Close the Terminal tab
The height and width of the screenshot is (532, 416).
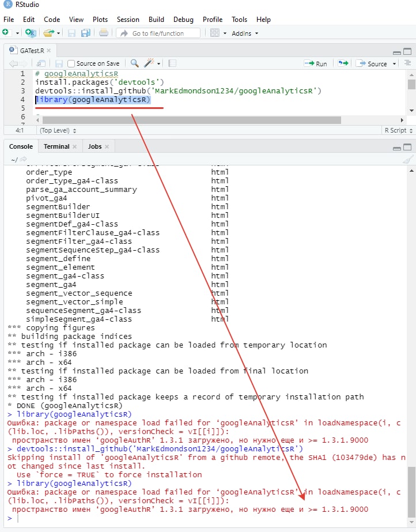click(x=74, y=146)
